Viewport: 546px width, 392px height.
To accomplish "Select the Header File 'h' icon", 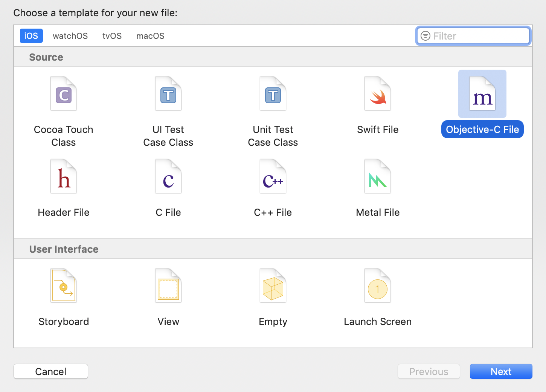I will coord(64,176).
